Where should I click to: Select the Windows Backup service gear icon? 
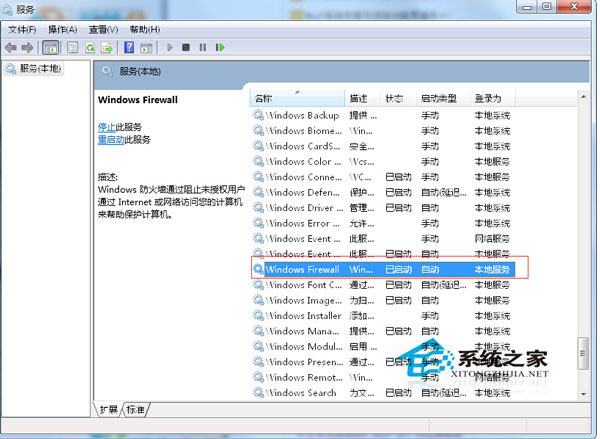pyautogui.click(x=259, y=115)
